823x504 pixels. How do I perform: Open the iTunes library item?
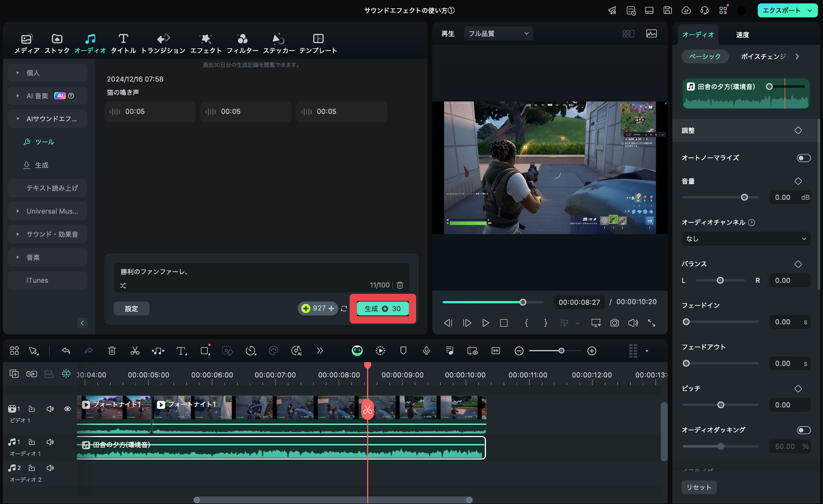(47, 280)
